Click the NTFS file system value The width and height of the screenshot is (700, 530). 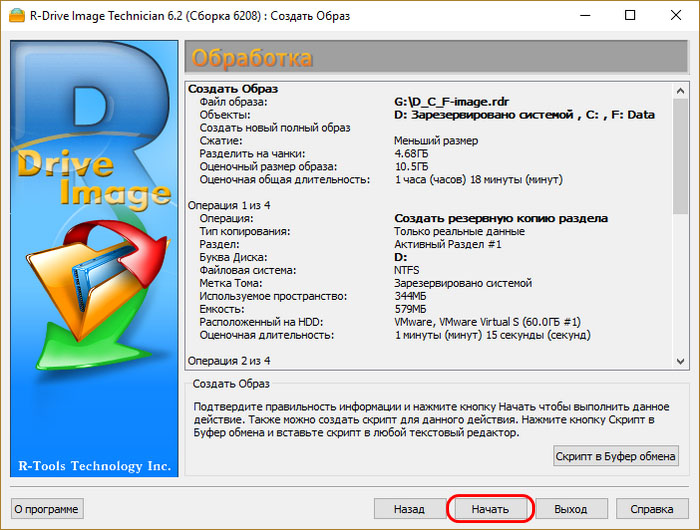[x=407, y=270]
